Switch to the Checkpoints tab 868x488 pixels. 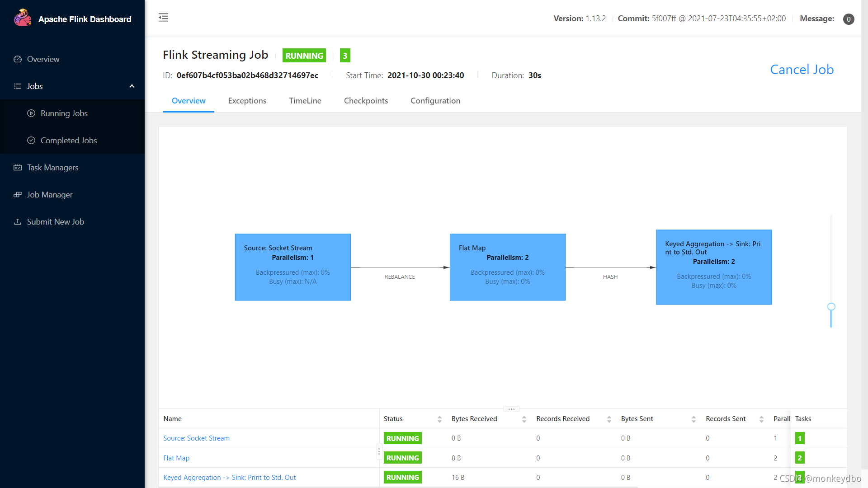coord(366,101)
